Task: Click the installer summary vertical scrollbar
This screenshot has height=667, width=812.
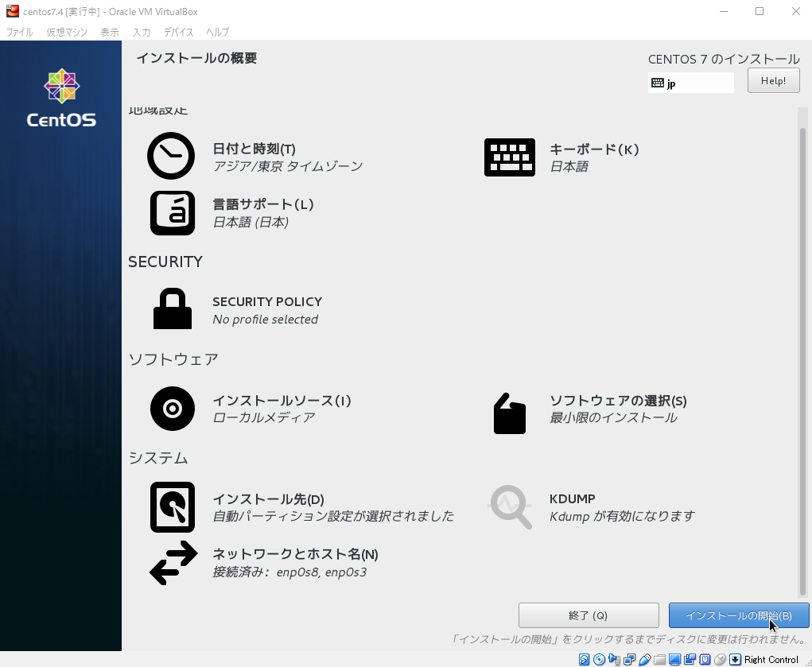Action: tap(802, 358)
